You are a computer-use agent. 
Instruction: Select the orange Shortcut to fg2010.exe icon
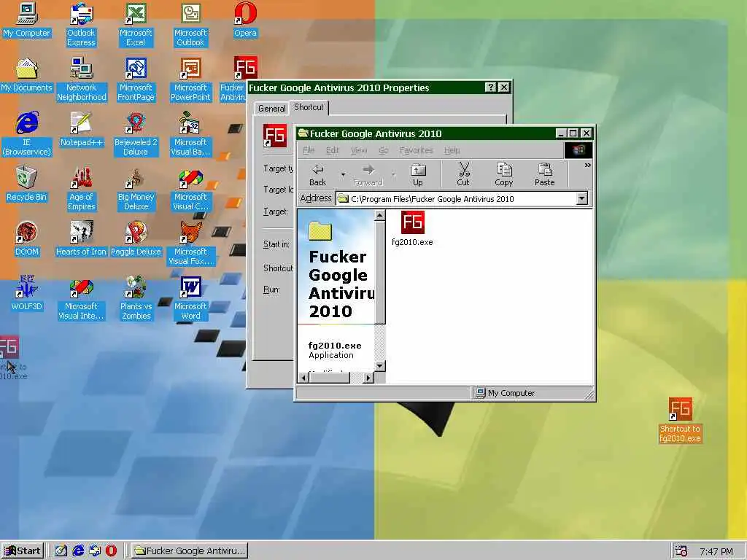tap(680, 421)
